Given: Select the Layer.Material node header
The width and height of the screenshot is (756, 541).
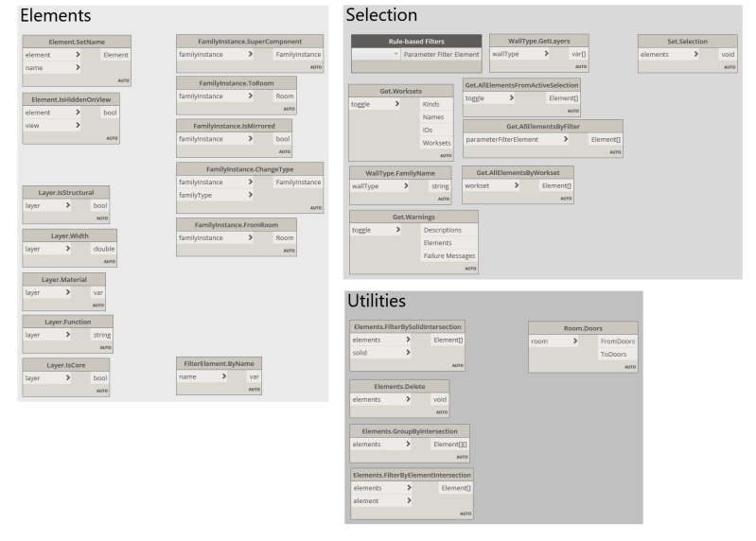Looking at the screenshot, I should (x=63, y=279).
